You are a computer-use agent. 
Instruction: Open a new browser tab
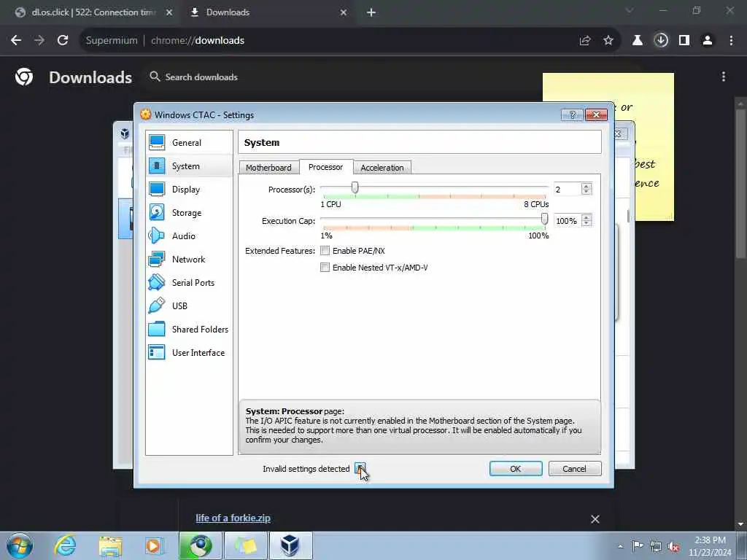pyautogui.click(x=371, y=12)
